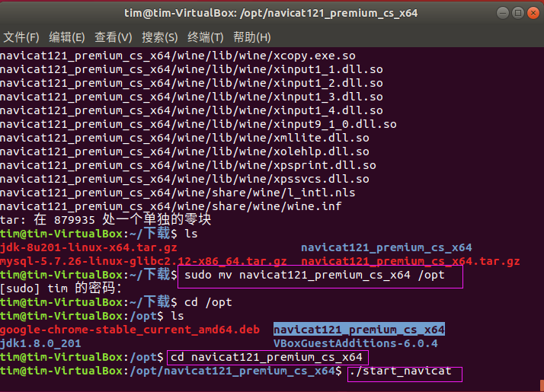Click the xpssvcs.dll.so output line
The height and width of the screenshot is (392, 544).
coord(184,179)
